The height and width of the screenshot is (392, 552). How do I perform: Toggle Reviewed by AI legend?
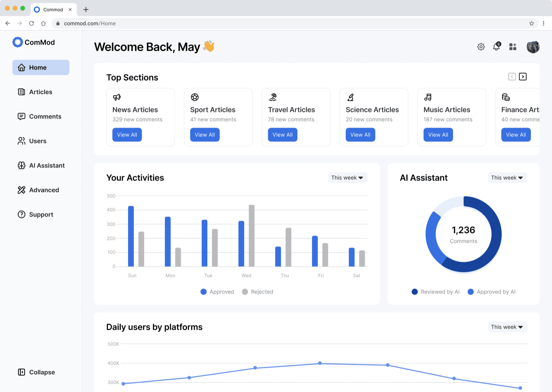click(436, 292)
